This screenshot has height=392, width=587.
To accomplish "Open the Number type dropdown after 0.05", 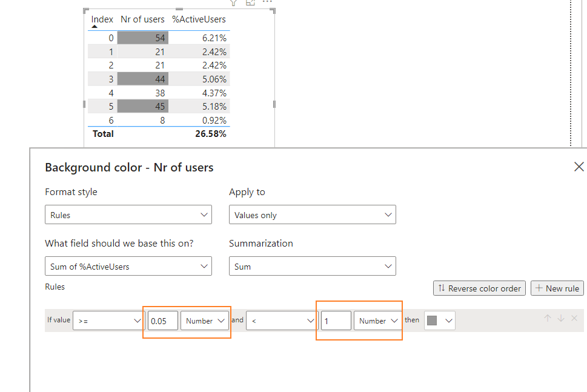I will pos(204,321).
